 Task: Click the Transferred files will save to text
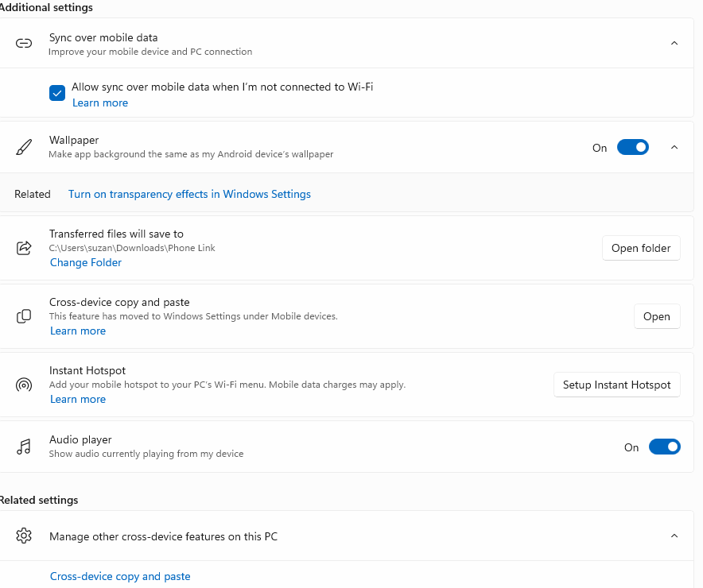116,234
